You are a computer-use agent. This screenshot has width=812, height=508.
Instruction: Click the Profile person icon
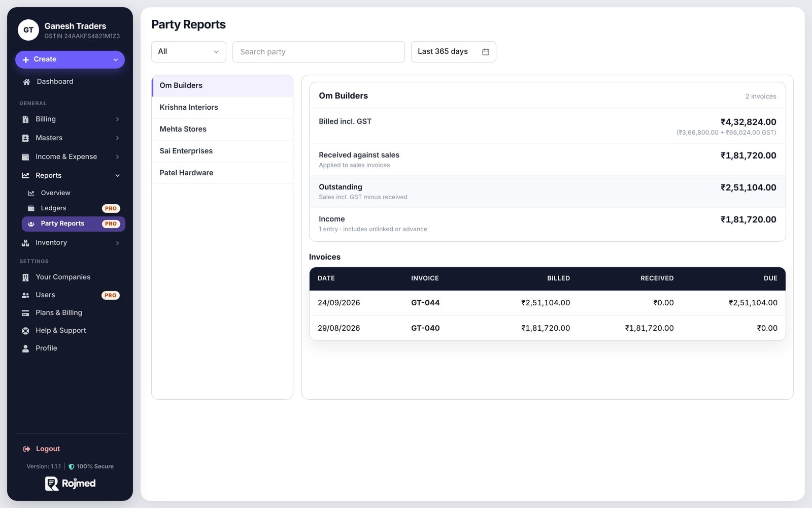click(25, 348)
